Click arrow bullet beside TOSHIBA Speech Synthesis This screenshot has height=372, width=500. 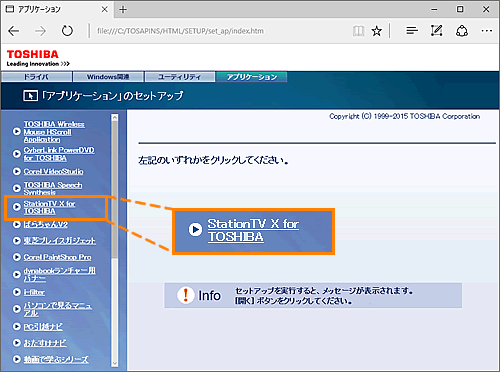[x=16, y=188]
